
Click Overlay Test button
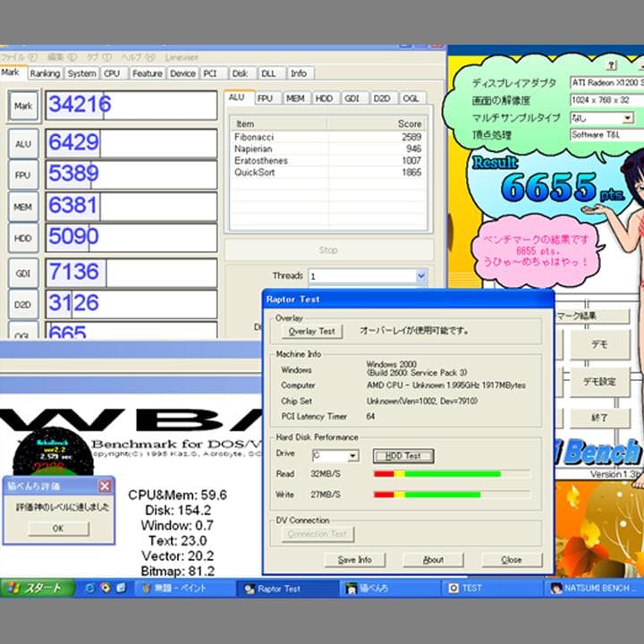pyautogui.click(x=312, y=331)
